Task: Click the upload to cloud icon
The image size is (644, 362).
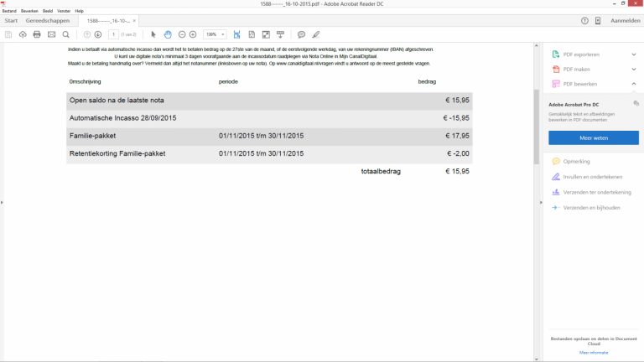Action: click(x=23, y=34)
